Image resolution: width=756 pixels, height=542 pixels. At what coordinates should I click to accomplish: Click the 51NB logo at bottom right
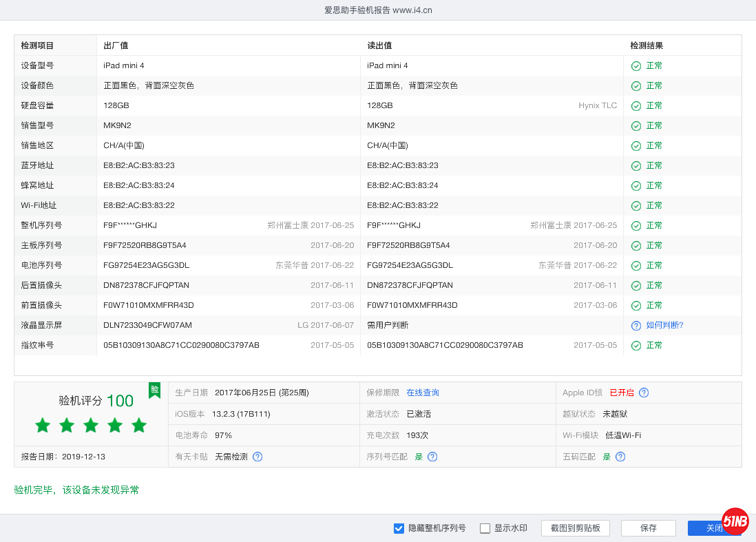pos(736,521)
